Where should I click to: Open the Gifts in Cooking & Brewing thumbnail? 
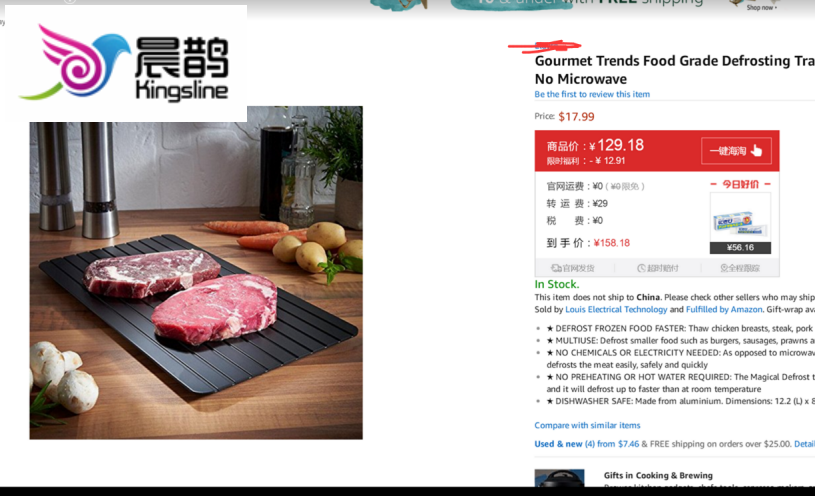point(559,478)
